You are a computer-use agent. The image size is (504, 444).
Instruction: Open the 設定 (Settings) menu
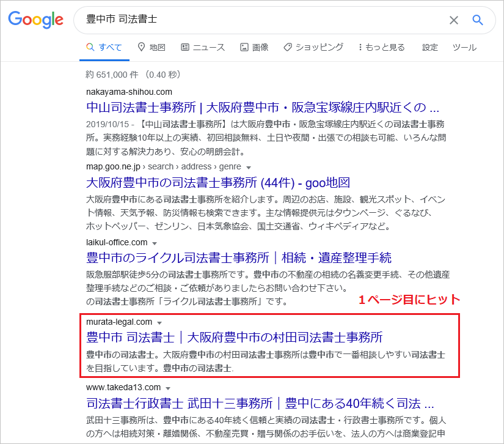click(x=429, y=47)
